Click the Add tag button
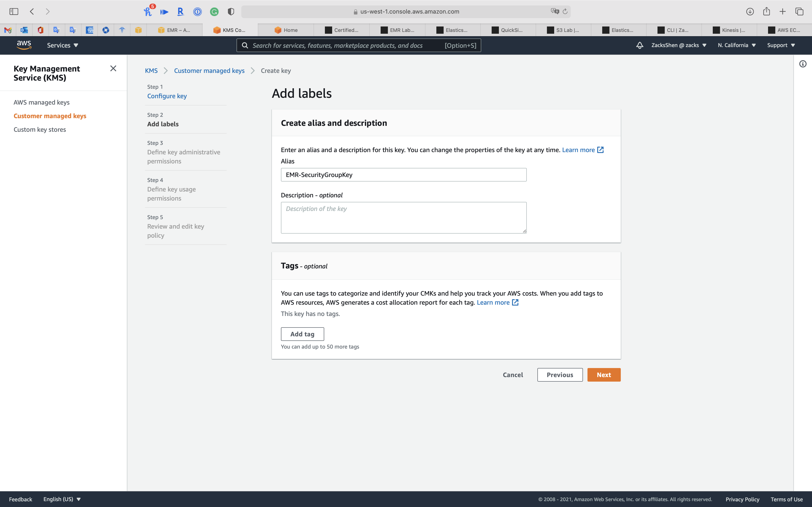This screenshot has width=812, height=507. pos(302,334)
